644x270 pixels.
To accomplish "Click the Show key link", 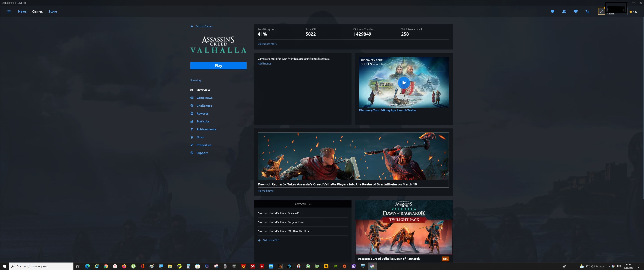I will [x=196, y=80].
